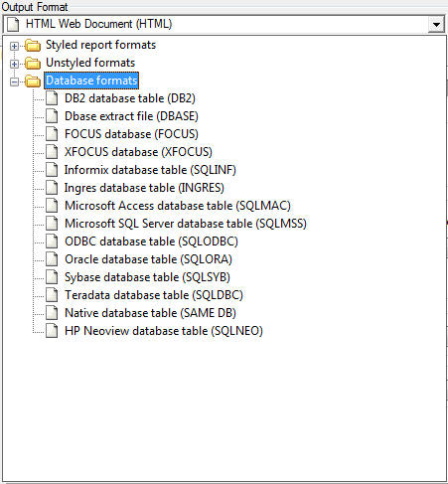448x484 pixels.
Task: Collapse the Database formats folder
Action: click(x=14, y=81)
